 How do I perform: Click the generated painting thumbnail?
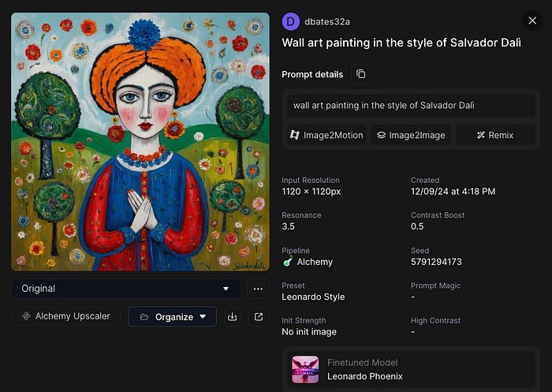click(x=140, y=142)
